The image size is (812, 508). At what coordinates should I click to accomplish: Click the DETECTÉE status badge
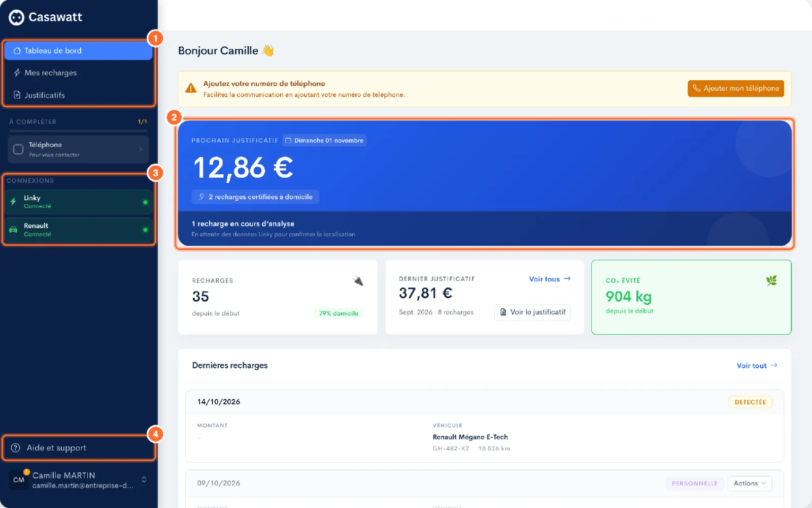click(750, 402)
